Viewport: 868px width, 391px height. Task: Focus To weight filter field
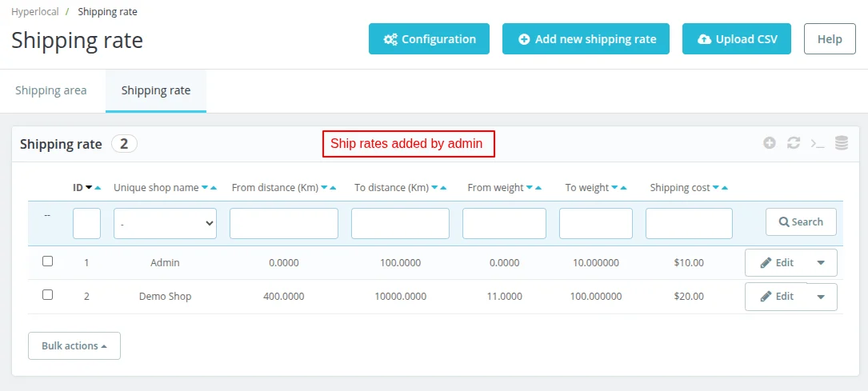click(596, 223)
